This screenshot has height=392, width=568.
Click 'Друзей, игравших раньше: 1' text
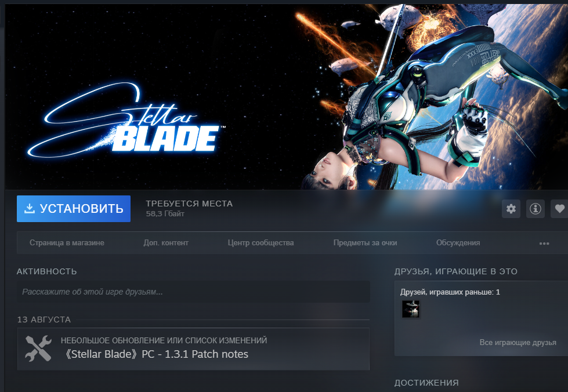click(x=450, y=292)
